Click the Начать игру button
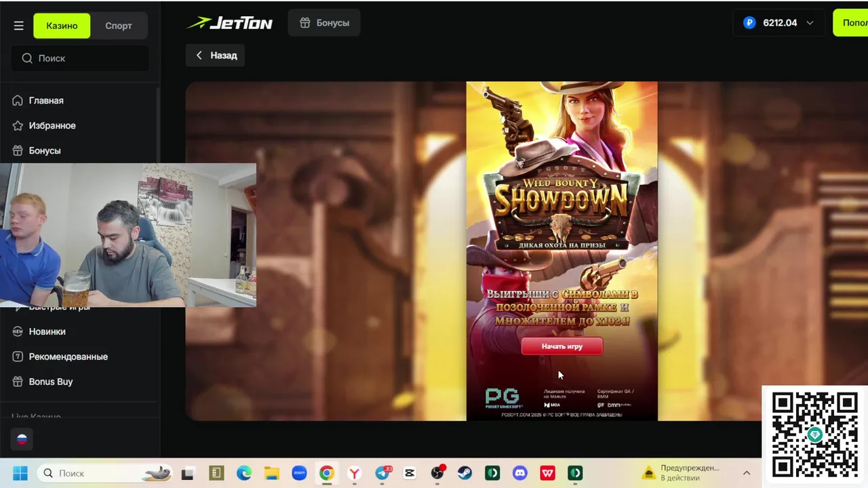The height and width of the screenshot is (488, 868). 561,346
